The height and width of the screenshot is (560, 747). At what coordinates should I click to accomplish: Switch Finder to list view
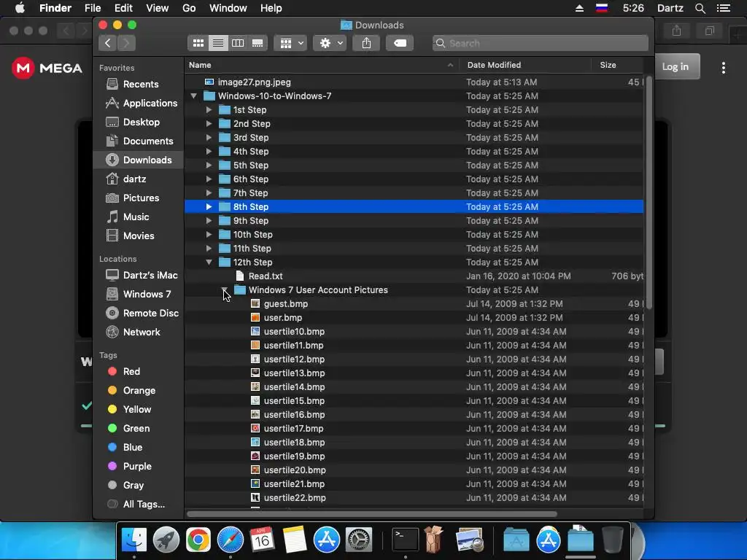tap(217, 43)
